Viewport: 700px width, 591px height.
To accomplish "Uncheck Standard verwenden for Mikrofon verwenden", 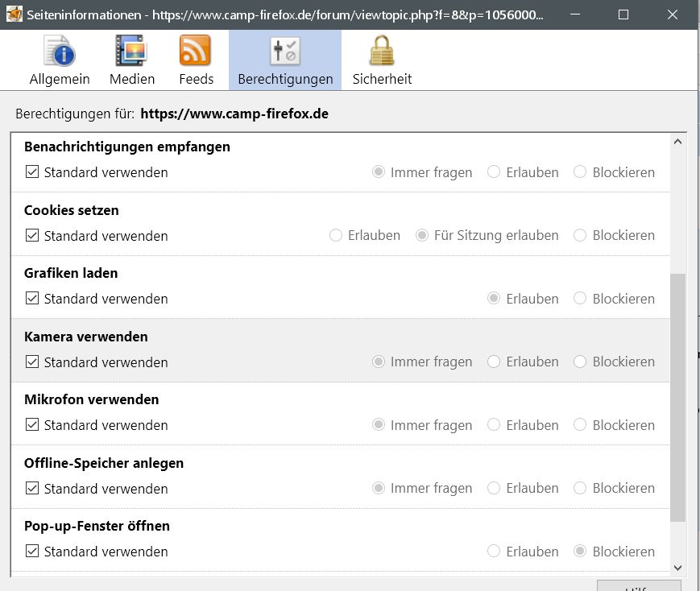I will click(32, 425).
